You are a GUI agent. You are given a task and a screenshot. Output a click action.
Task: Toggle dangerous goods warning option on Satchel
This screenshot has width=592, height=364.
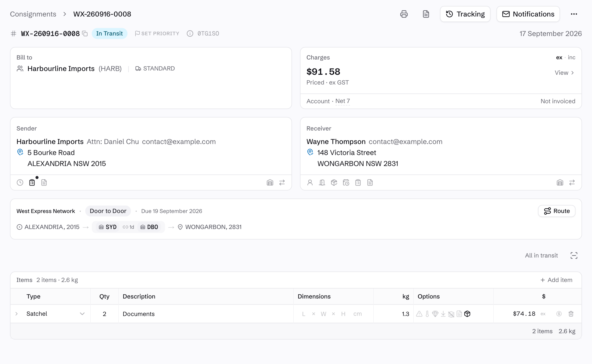coord(419,314)
